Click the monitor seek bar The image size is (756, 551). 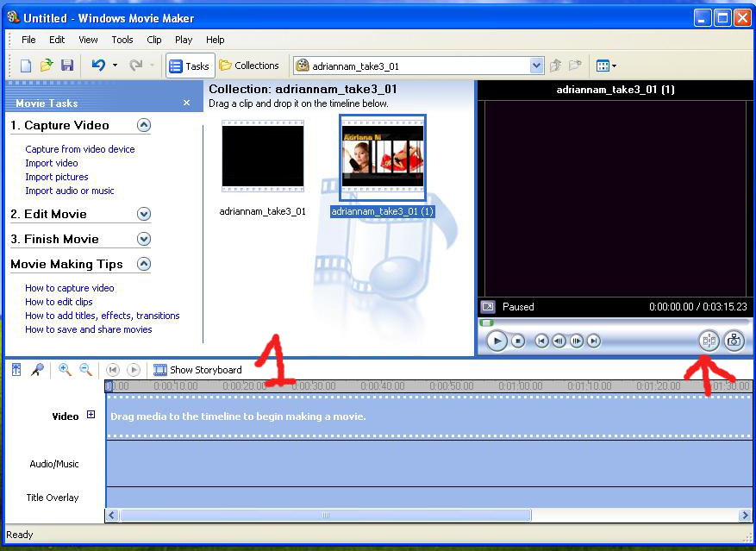pyautogui.click(x=615, y=322)
